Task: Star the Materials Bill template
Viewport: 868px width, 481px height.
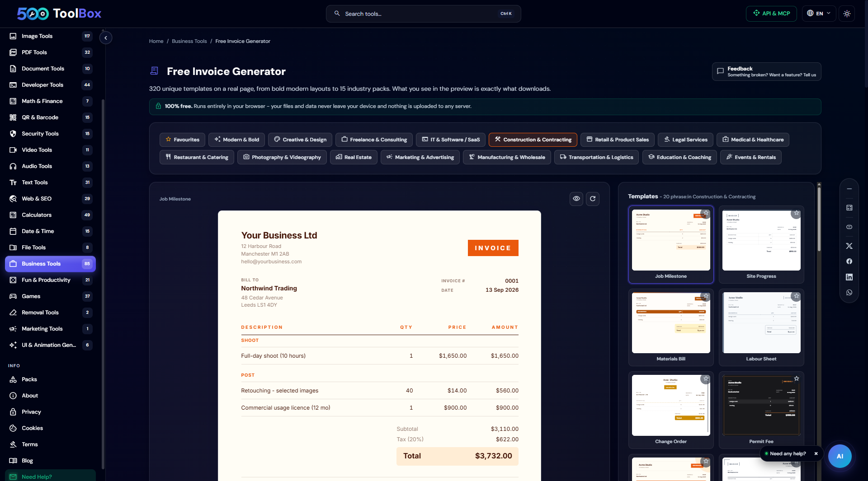Action: (706, 296)
